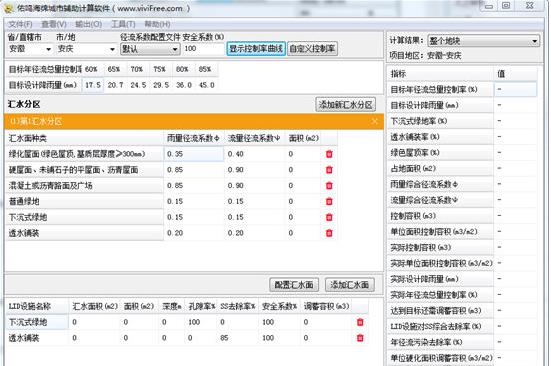Click the 调蓄容积(m3) column header

[326, 306]
